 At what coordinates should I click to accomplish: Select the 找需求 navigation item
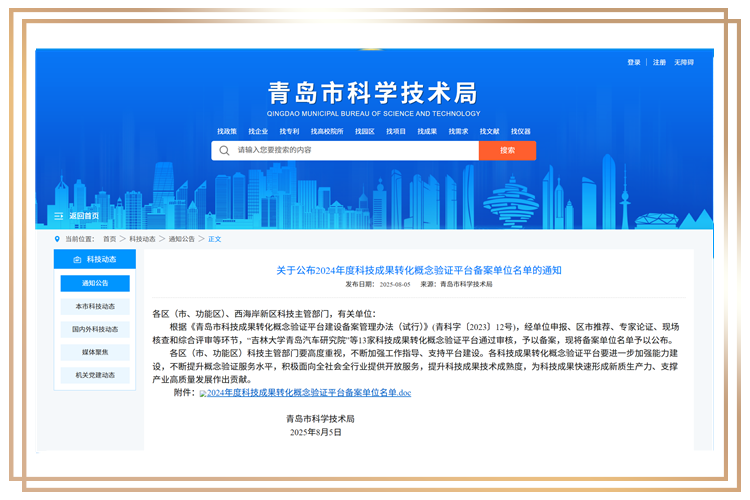458,131
